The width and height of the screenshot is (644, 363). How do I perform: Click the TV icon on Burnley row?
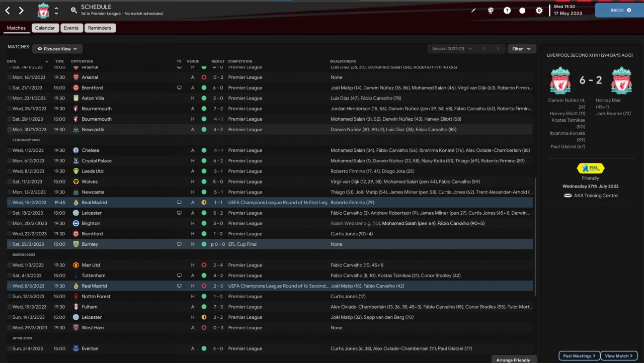coord(180,244)
